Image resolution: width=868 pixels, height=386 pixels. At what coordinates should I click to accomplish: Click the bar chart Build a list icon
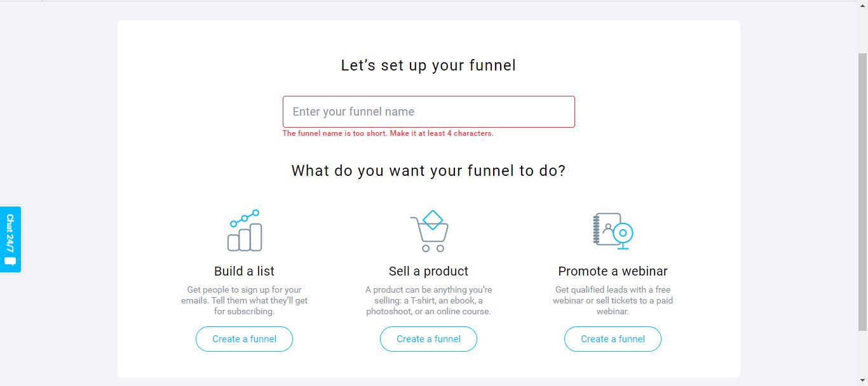pos(245,230)
